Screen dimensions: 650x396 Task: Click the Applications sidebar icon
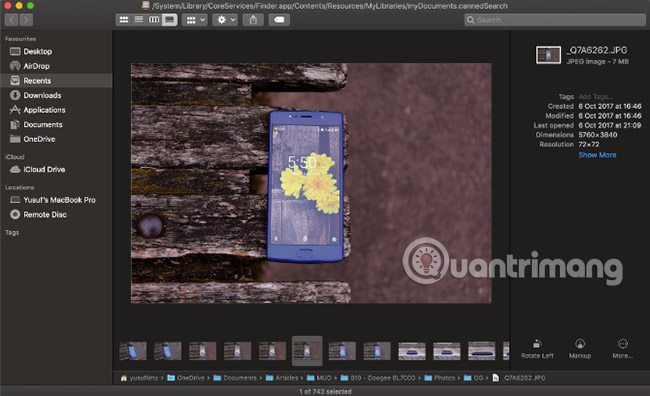tap(15, 110)
